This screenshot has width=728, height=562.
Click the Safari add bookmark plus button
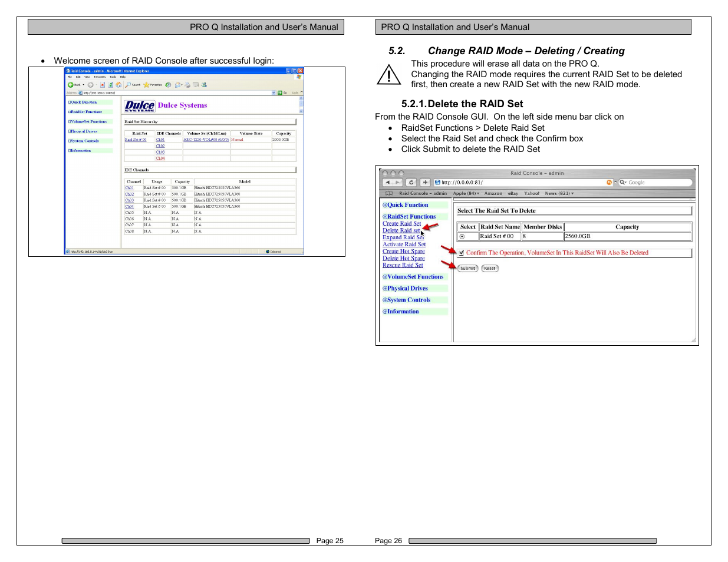pyautogui.click(x=425, y=183)
